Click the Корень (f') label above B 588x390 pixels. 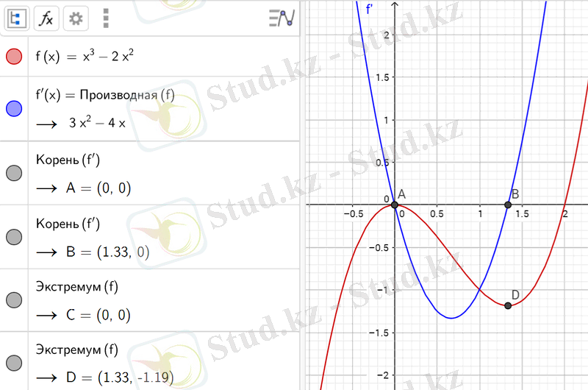coord(68,224)
